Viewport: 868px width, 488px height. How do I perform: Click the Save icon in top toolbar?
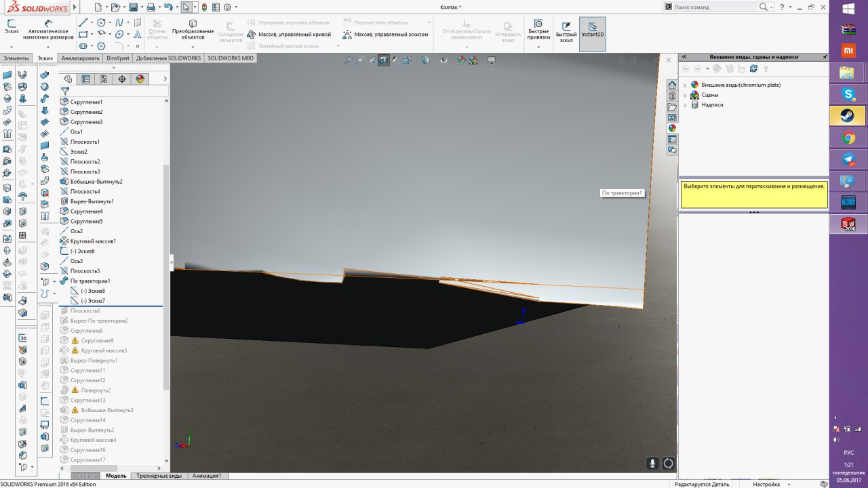[x=133, y=7]
